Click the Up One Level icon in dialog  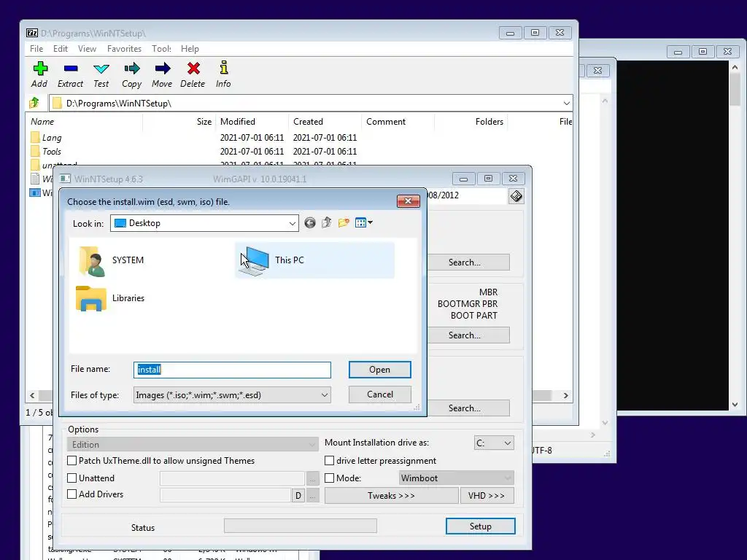[326, 223]
